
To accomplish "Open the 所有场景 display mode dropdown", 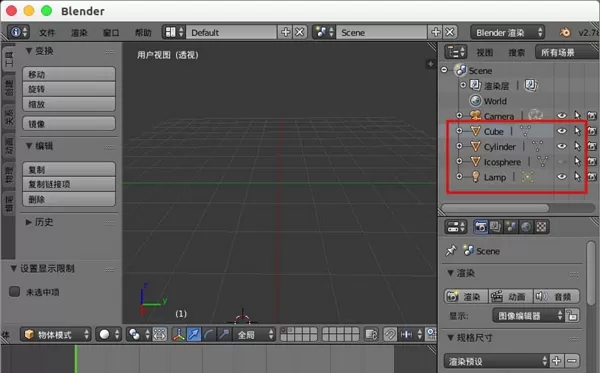I will (567, 52).
